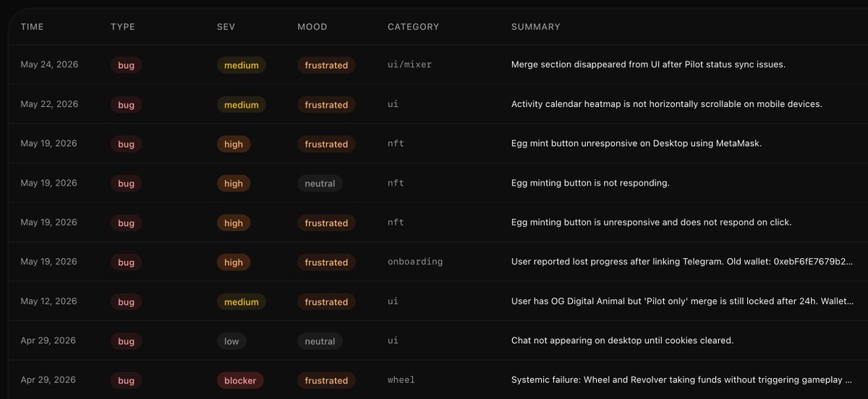
Task: Sort by the CATEGORY column header
Action: coord(413,27)
